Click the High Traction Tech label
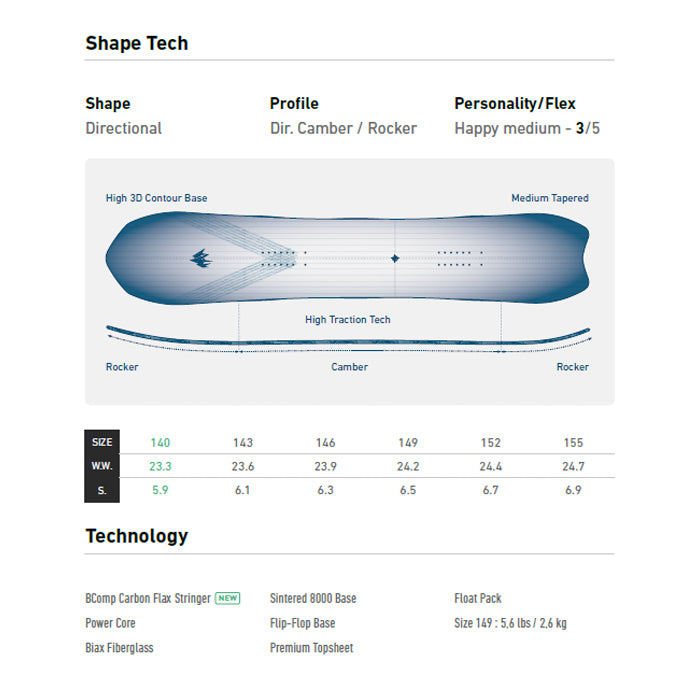Viewport: 700px width, 700px height. (x=348, y=320)
